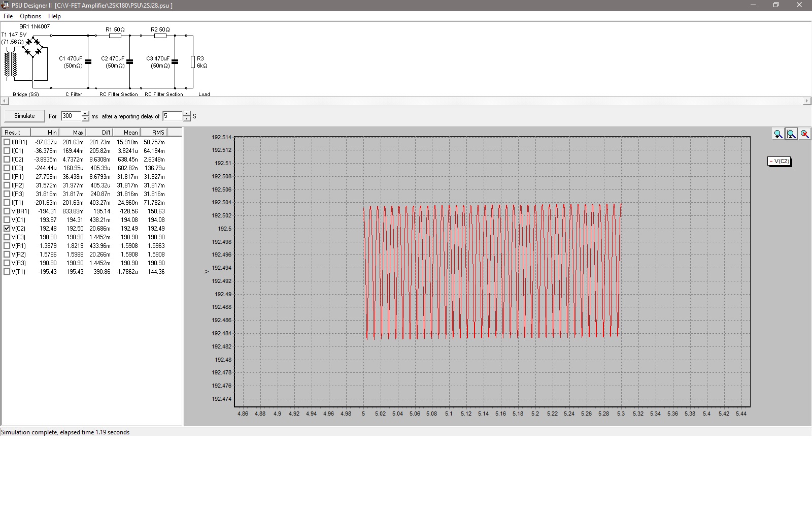Uncheck the V(C2) trace checkbox
Viewport: 812px width, 508px height.
7,229
